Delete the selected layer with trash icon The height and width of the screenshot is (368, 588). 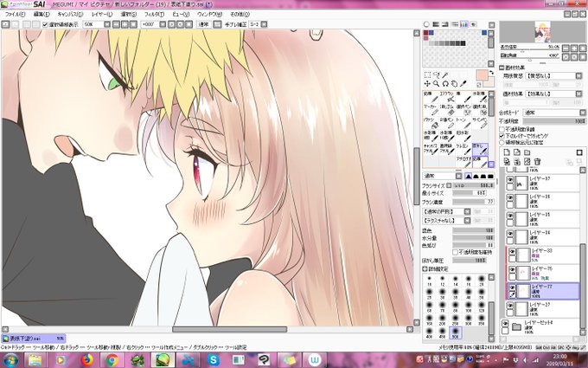pos(537,162)
